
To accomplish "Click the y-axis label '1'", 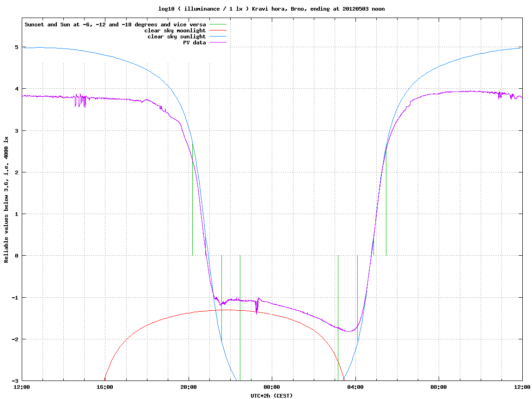I will [17, 214].
